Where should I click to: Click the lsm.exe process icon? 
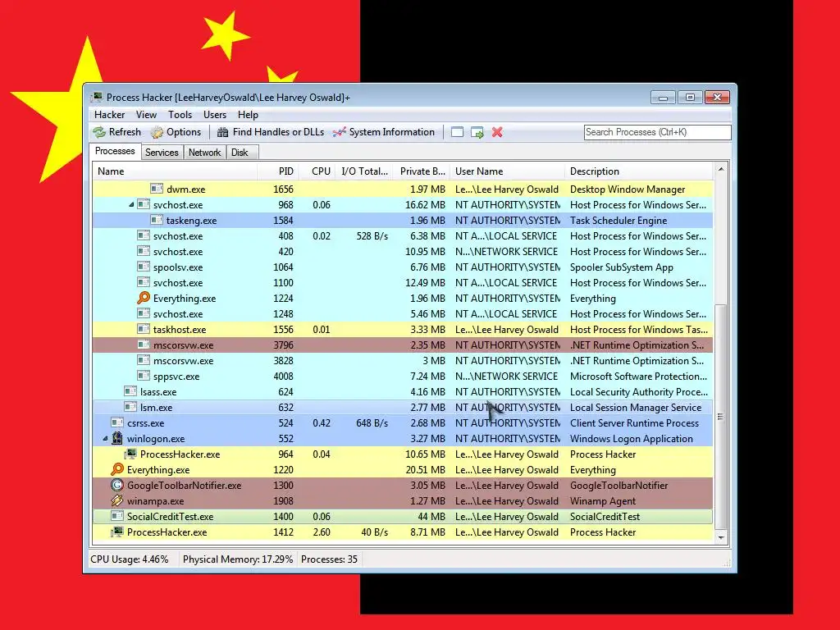pos(130,407)
